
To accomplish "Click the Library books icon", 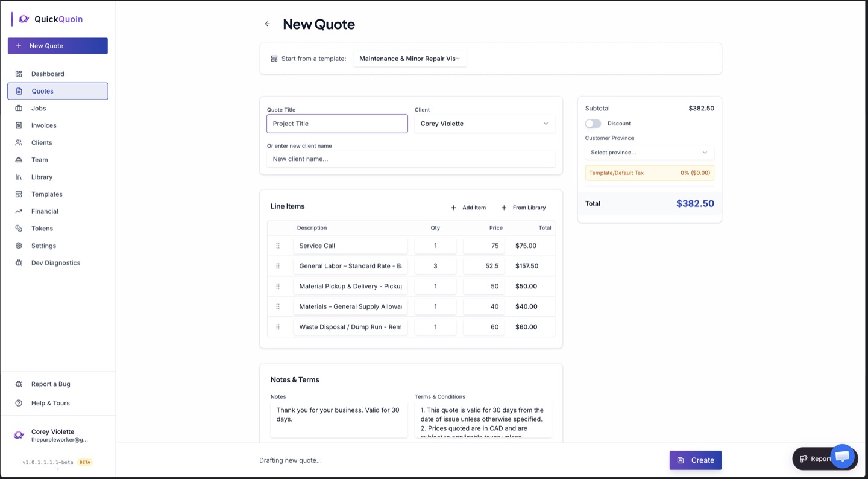I will pyautogui.click(x=19, y=177).
